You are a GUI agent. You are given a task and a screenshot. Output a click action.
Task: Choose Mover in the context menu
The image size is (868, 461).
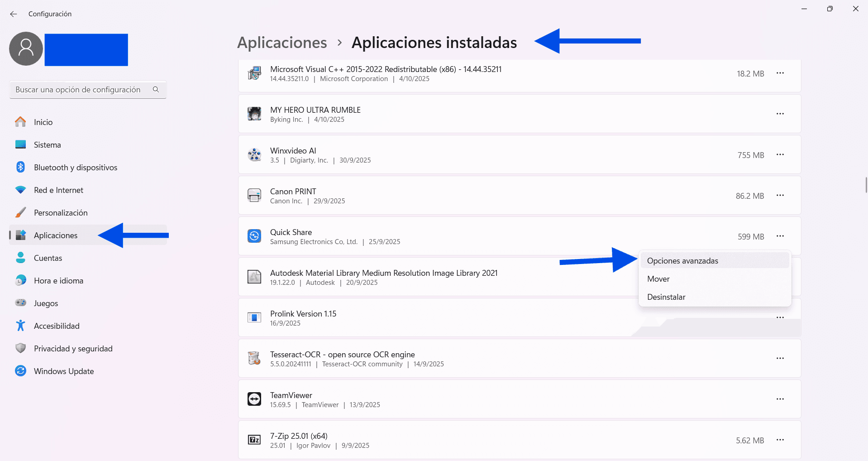coord(715,279)
